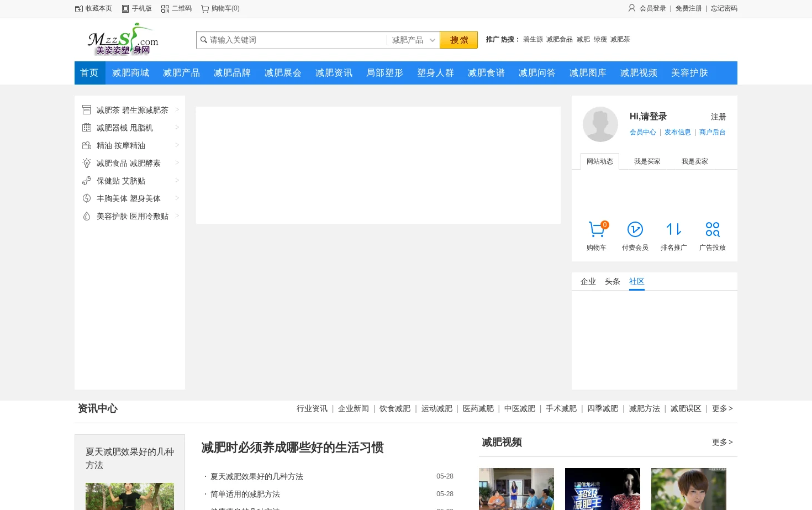Open the 购物车(0) cart icon in top bar

(205, 9)
